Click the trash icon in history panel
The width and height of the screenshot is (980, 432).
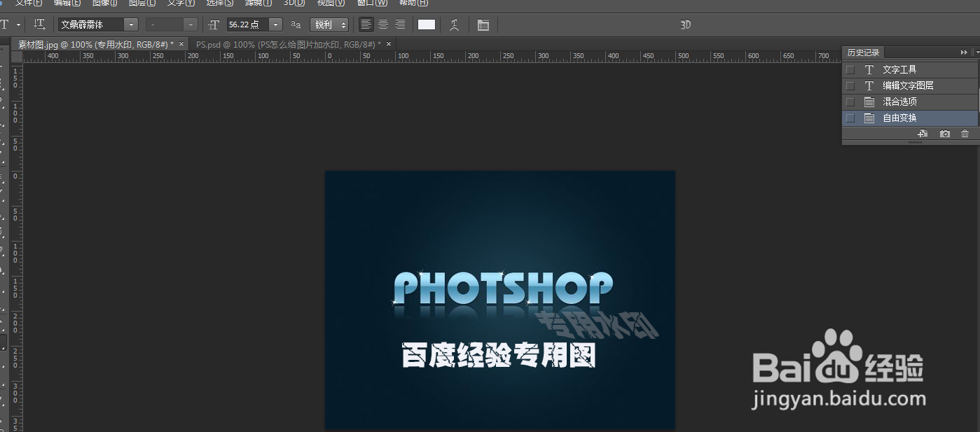pyautogui.click(x=965, y=133)
